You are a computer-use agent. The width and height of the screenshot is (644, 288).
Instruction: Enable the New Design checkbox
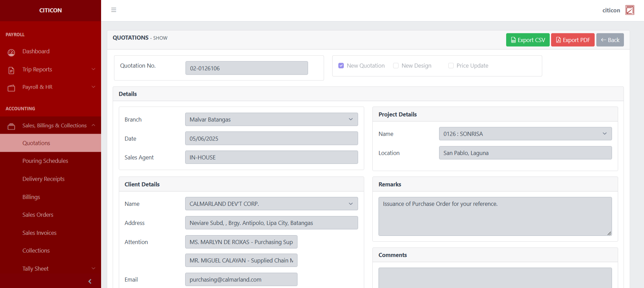click(x=396, y=65)
